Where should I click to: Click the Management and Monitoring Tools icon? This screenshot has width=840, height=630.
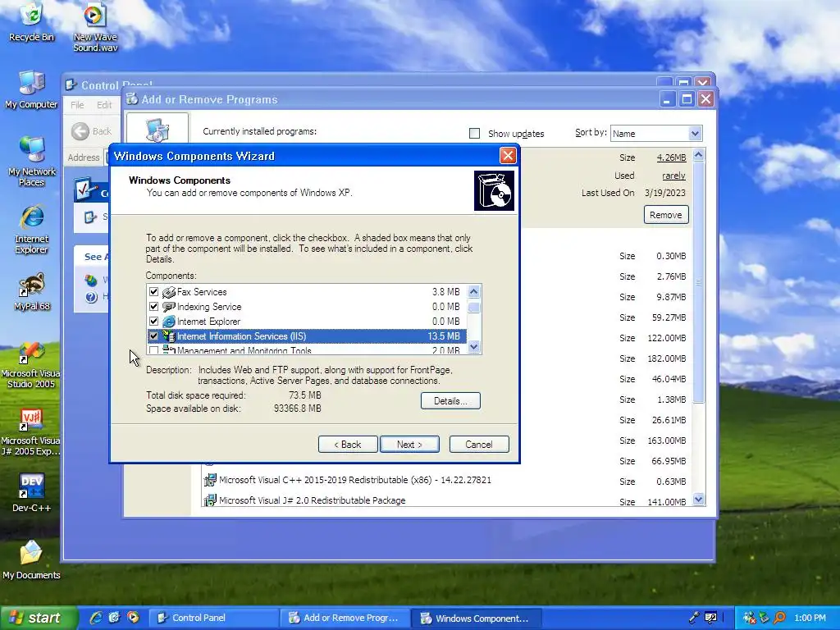pyautogui.click(x=169, y=349)
